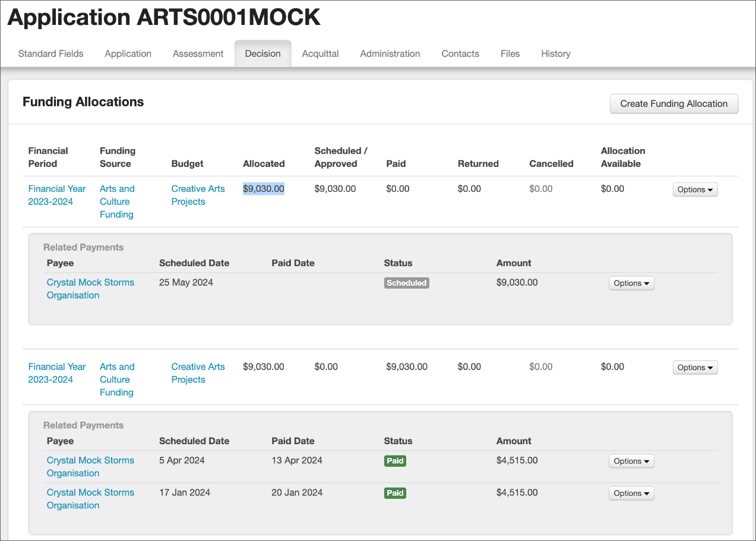Open Options for 5 Apr 2024 payment

(631, 461)
